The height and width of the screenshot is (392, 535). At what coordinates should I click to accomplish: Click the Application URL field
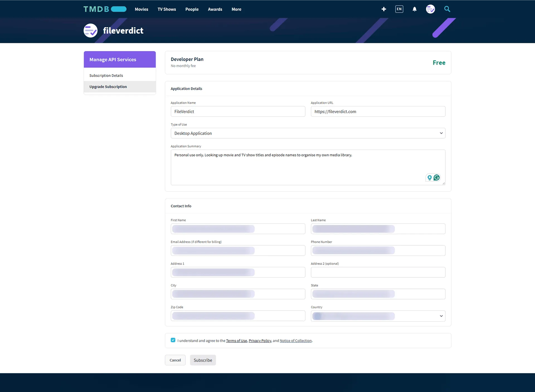[x=378, y=112]
